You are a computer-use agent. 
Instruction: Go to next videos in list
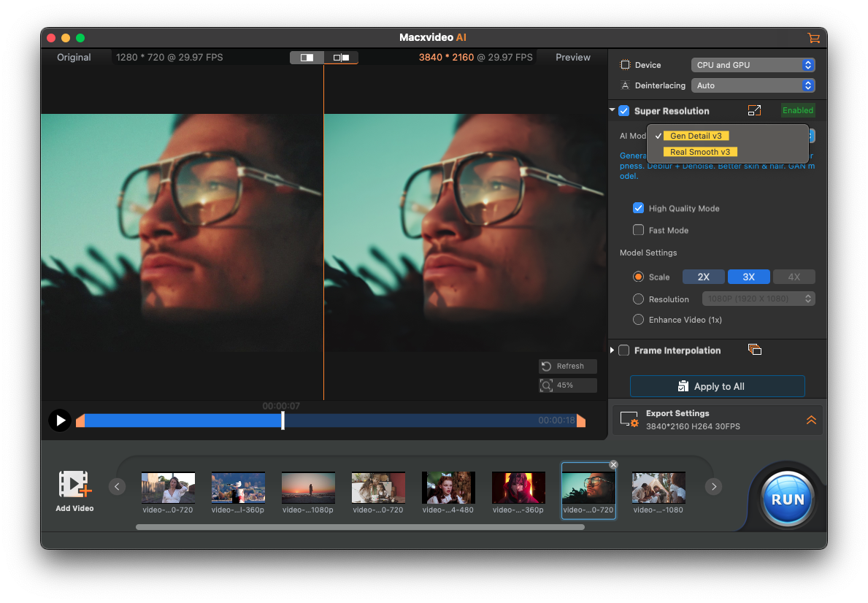(x=713, y=487)
